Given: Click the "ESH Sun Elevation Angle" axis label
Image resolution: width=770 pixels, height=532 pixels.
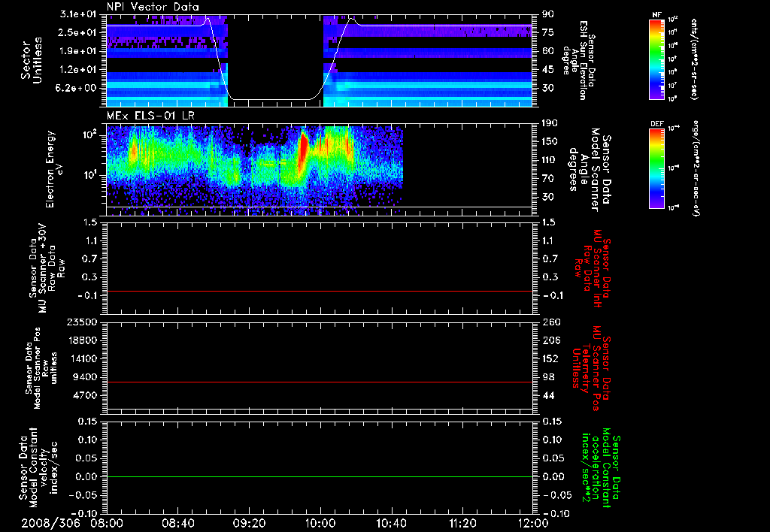Looking at the screenshot, I should [x=578, y=60].
